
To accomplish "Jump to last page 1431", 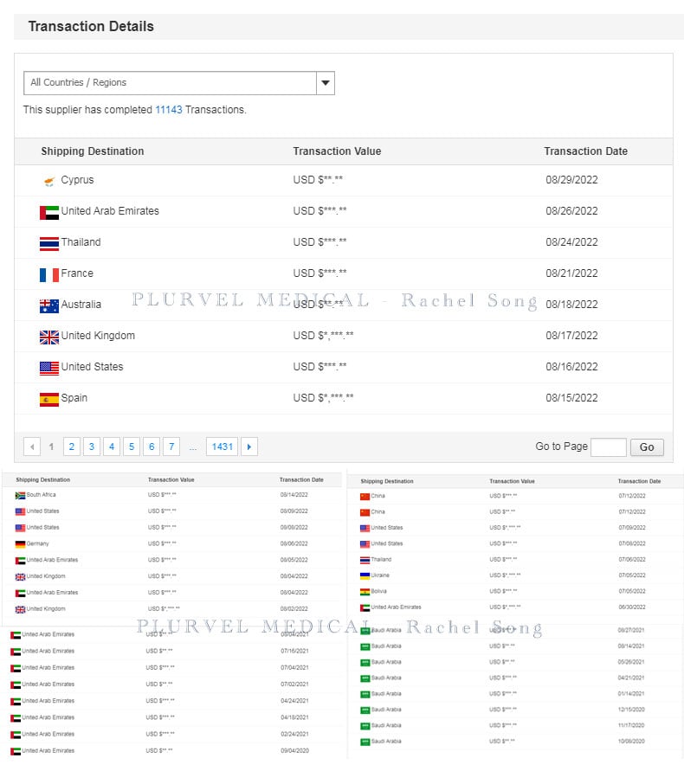I will point(223,447).
